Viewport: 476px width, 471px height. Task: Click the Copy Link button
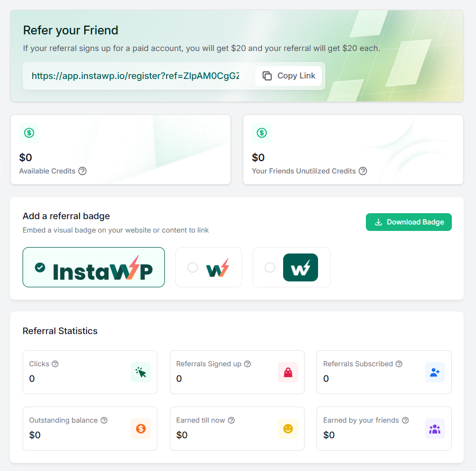[x=289, y=76]
